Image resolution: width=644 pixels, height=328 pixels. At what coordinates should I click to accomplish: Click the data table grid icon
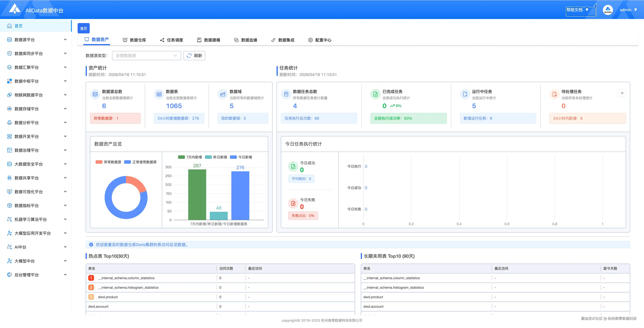click(x=159, y=94)
